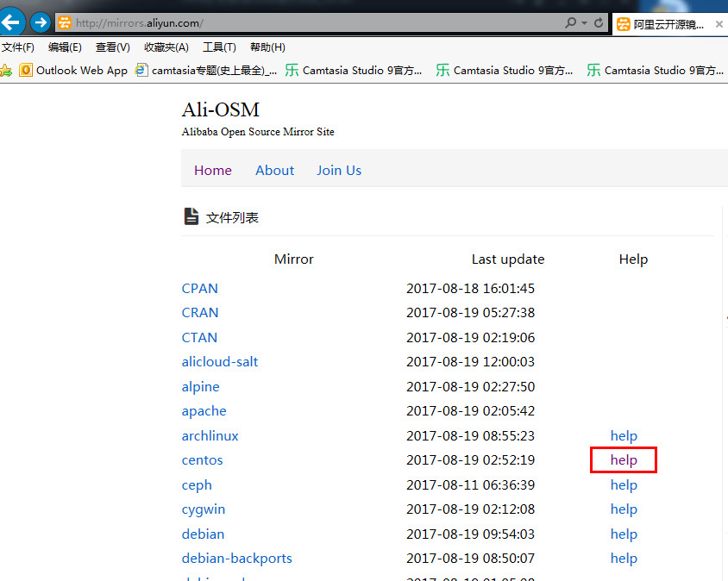Click the Mirror column header
Viewport: 728px width, 581px height.
(294, 259)
